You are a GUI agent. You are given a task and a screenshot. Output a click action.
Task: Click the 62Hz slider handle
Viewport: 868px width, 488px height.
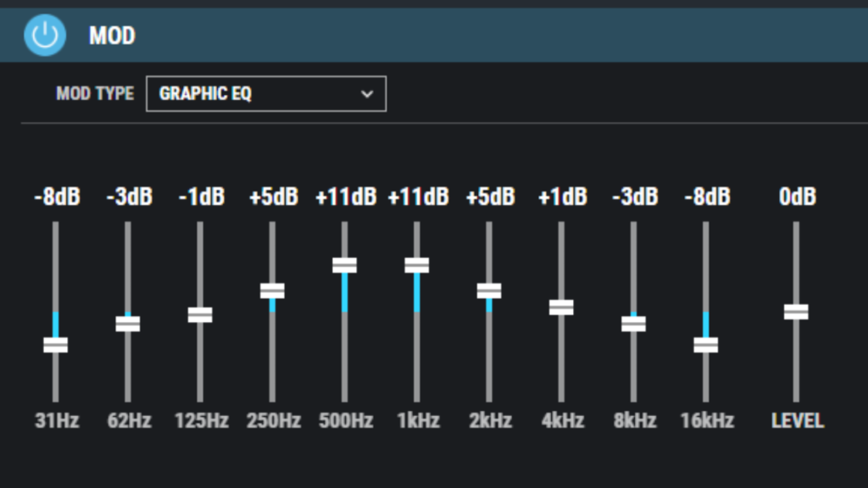[x=128, y=324]
